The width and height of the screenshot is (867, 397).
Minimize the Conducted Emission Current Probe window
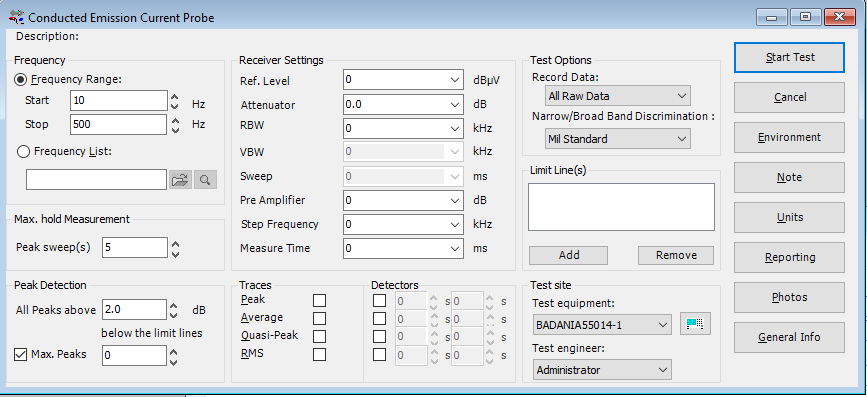[x=772, y=18]
